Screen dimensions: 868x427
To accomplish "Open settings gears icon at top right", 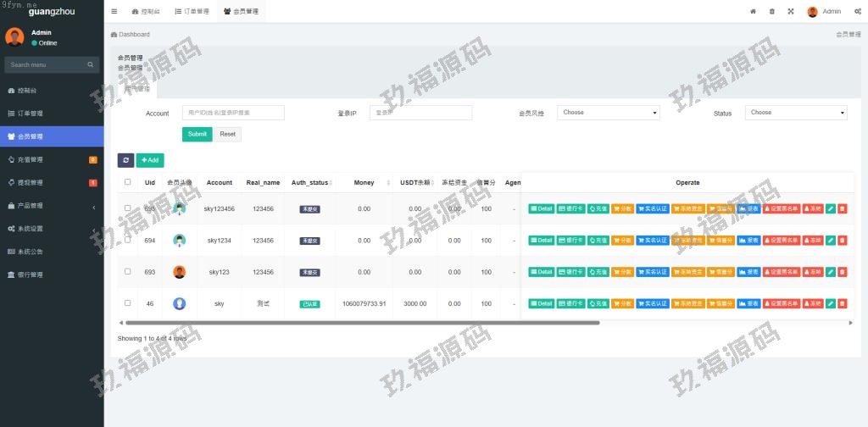I will point(858,12).
